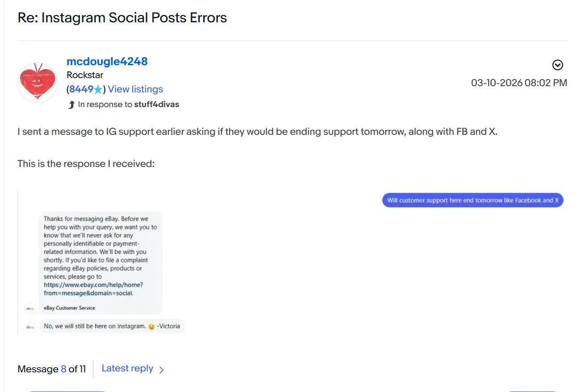581x392 pixels.
Task: Click the Latest reply chevron arrow
Action: click(162, 370)
